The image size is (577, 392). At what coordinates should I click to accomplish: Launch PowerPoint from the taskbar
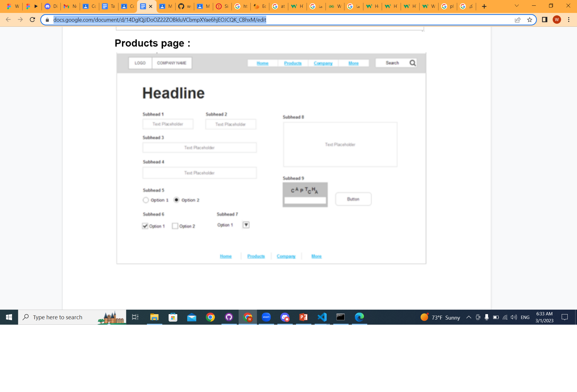coord(304,317)
